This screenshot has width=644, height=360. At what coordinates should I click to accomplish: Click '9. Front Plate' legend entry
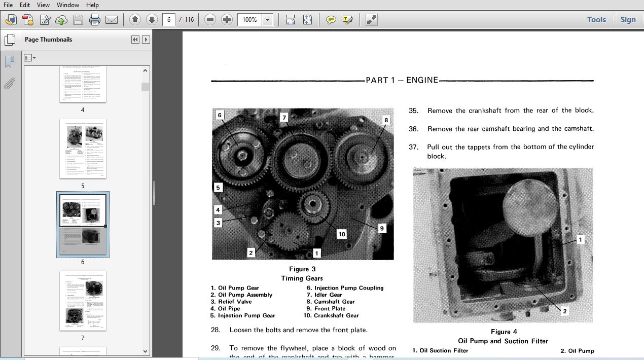[326, 309]
